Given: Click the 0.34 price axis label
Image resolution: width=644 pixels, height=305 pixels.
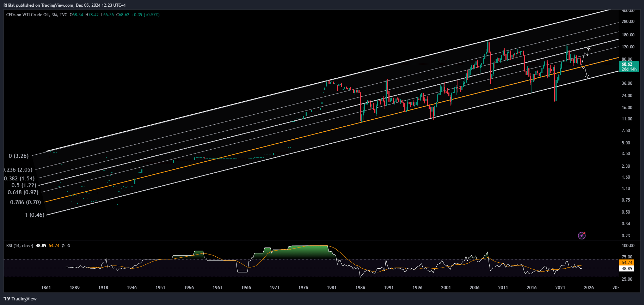Looking at the screenshot, I should pyautogui.click(x=626, y=224).
